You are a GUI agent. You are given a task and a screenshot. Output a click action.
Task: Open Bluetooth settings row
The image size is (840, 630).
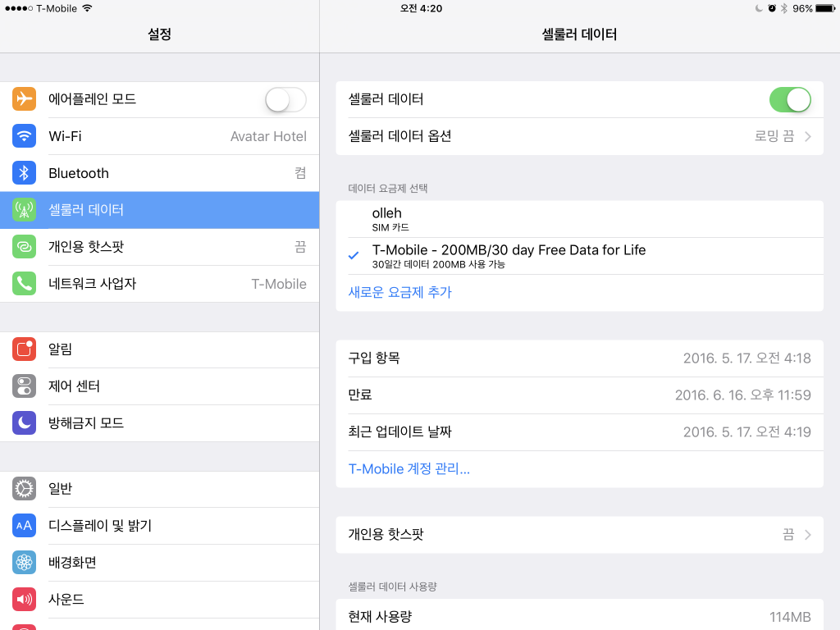click(160, 173)
